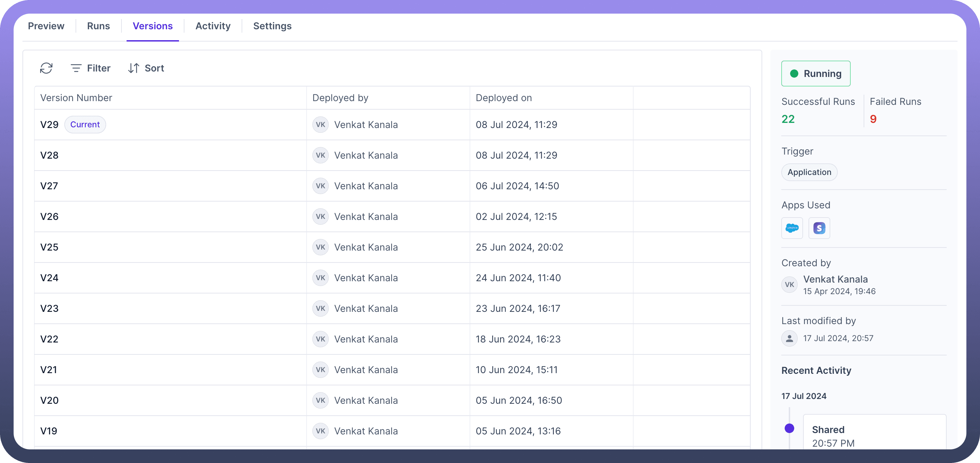Click the green Running status badge
Viewport: 980px width, 463px height.
[x=816, y=74]
